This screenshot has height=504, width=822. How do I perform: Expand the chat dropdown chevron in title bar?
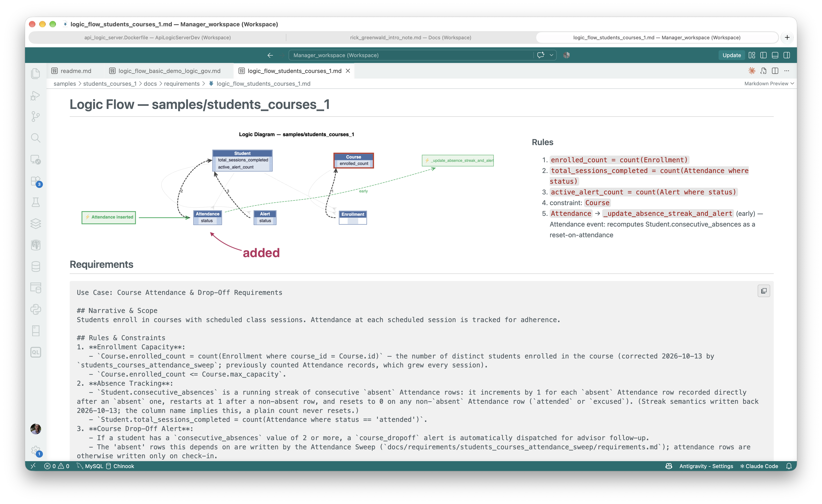point(551,55)
